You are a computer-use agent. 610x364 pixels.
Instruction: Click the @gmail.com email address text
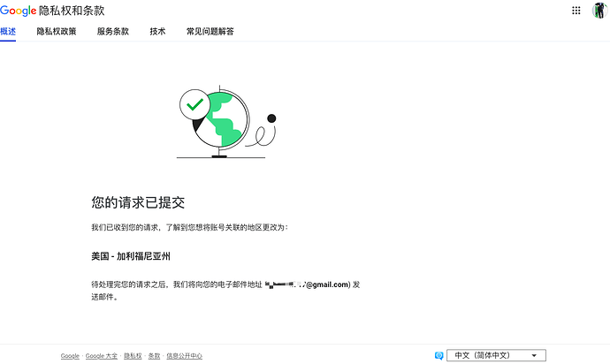coord(308,284)
